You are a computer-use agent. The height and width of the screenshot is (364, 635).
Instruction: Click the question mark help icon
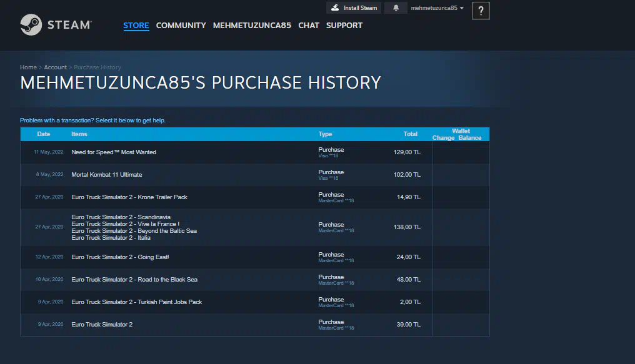click(481, 11)
